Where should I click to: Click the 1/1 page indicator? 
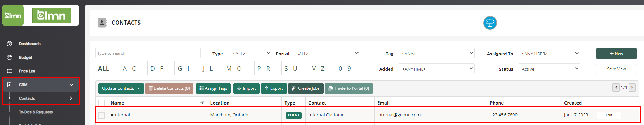(x=624, y=87)
